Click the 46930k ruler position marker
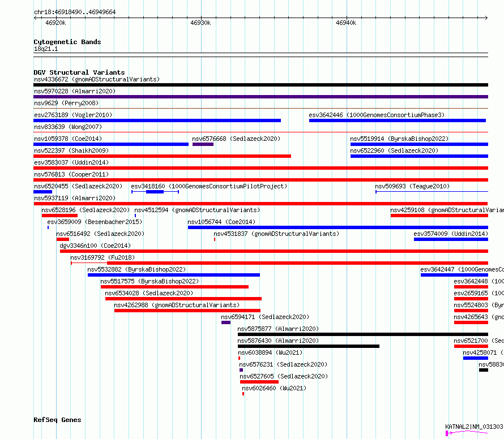Screen dimensions: 504x439 (x=200, y=23)
